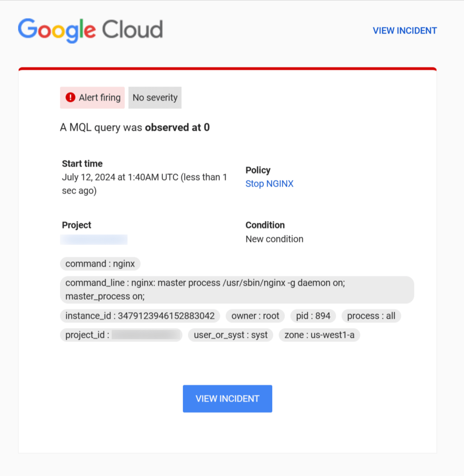Click the red alert exclamation icon
Image resolution: width=464 pixels, height=476 pixels.
pyautogui.click(x=70, y=97)
